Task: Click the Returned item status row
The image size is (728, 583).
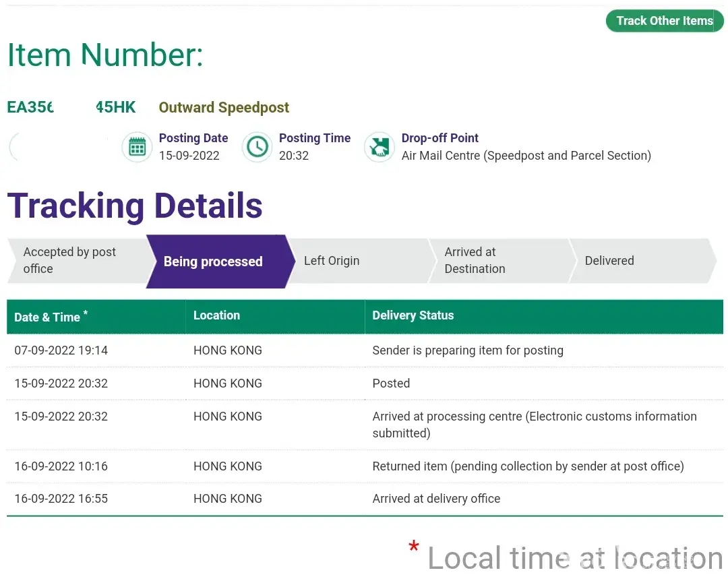Action: 528,466
